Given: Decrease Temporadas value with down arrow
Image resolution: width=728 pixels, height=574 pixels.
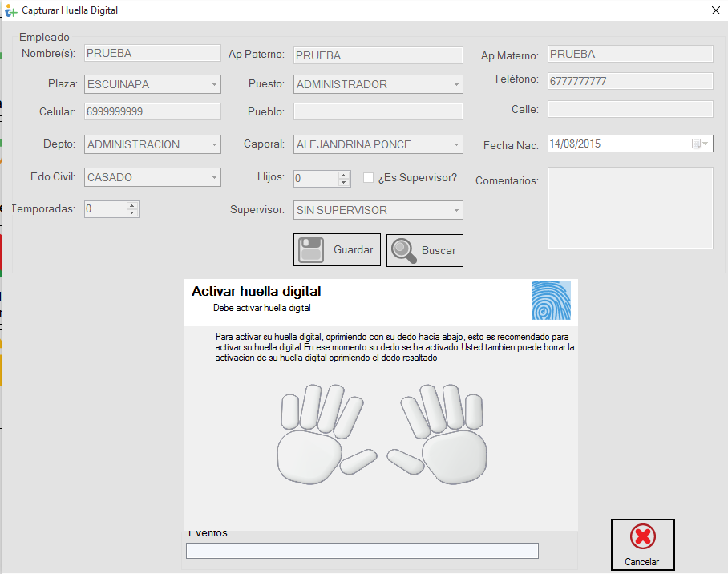Looking at the screenshot, I should pos(132,213).
